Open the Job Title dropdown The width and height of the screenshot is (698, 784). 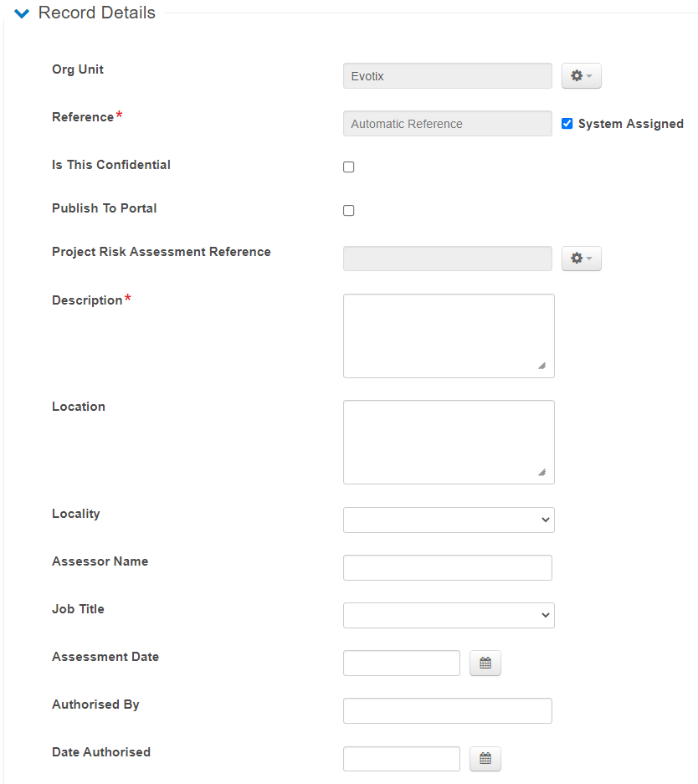(x=449, y=616)
